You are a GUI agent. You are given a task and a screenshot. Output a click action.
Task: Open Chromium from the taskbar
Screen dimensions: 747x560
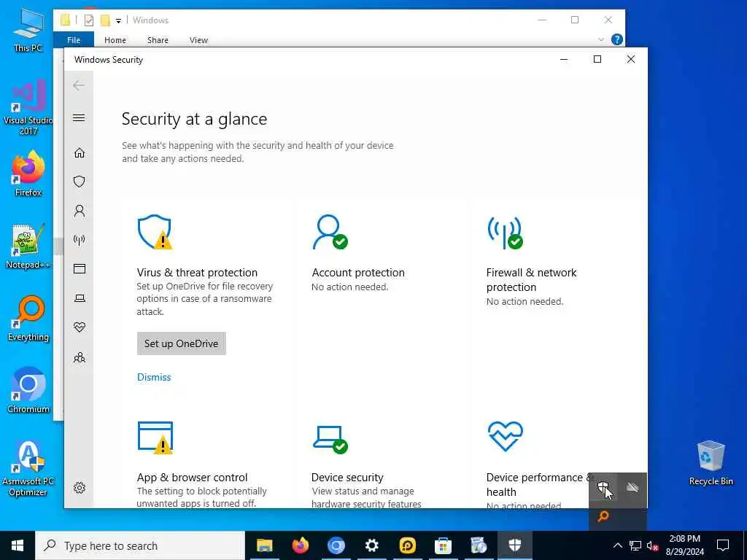336,545
